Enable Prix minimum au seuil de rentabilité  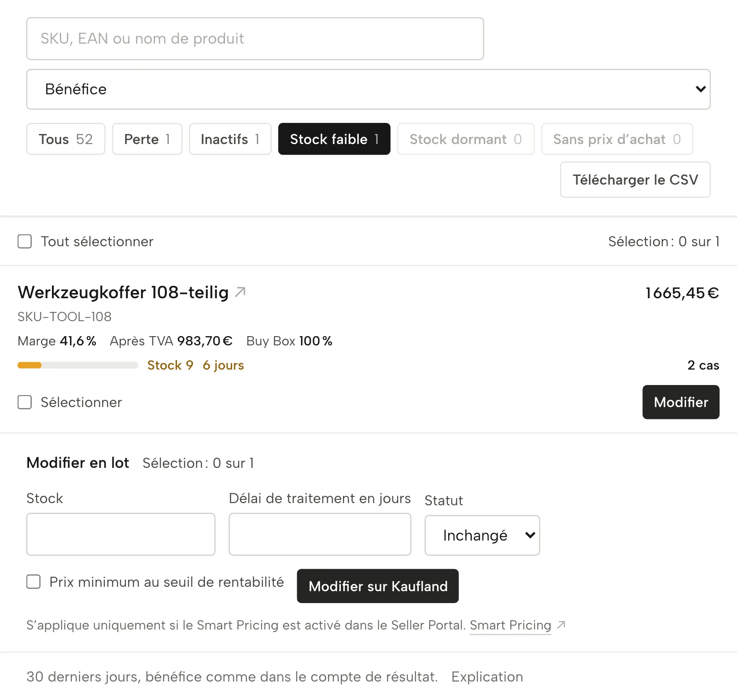[33, 581]
